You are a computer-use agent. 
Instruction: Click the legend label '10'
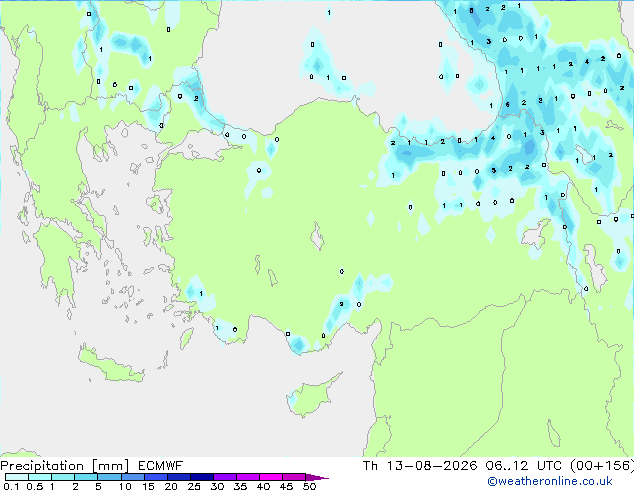[x=125, y=486]
